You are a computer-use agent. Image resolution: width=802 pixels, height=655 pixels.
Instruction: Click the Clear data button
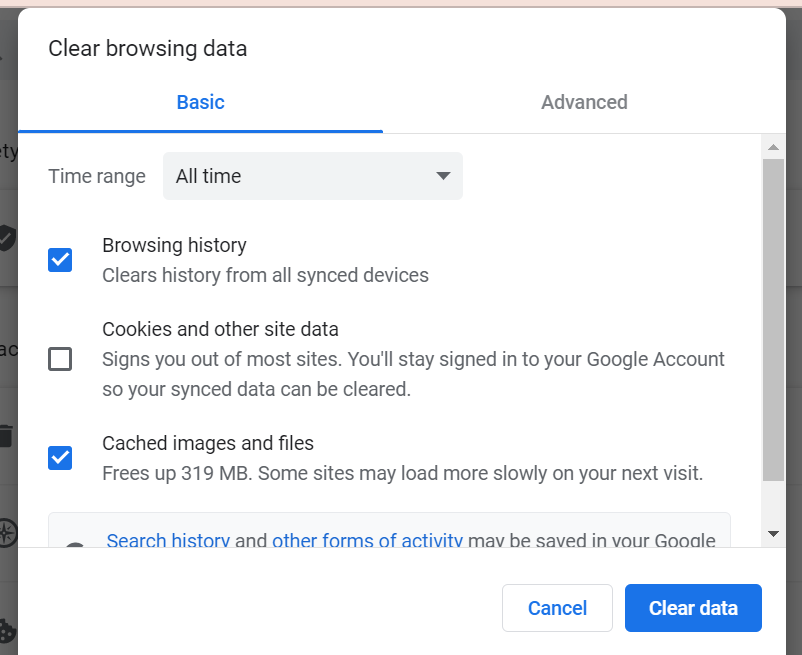click(x=693, y=608)
